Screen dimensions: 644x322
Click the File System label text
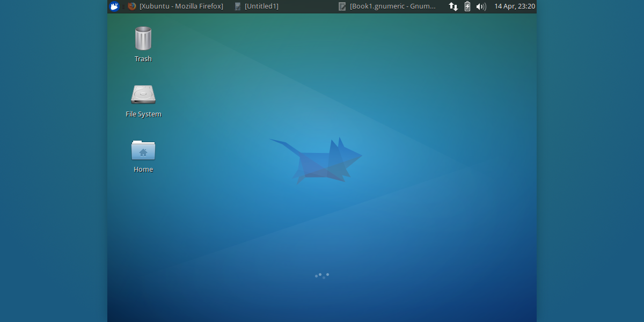click(143, 114)
